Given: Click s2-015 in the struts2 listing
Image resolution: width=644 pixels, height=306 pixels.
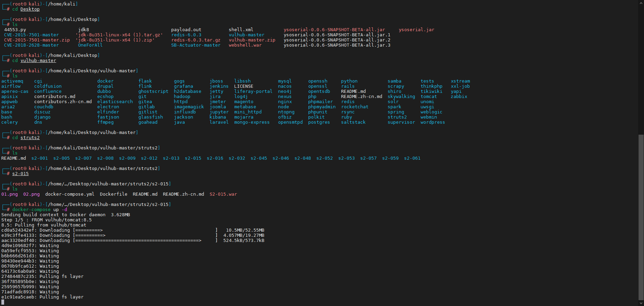Looking at the screenshot, I should [x=193, y=158].
